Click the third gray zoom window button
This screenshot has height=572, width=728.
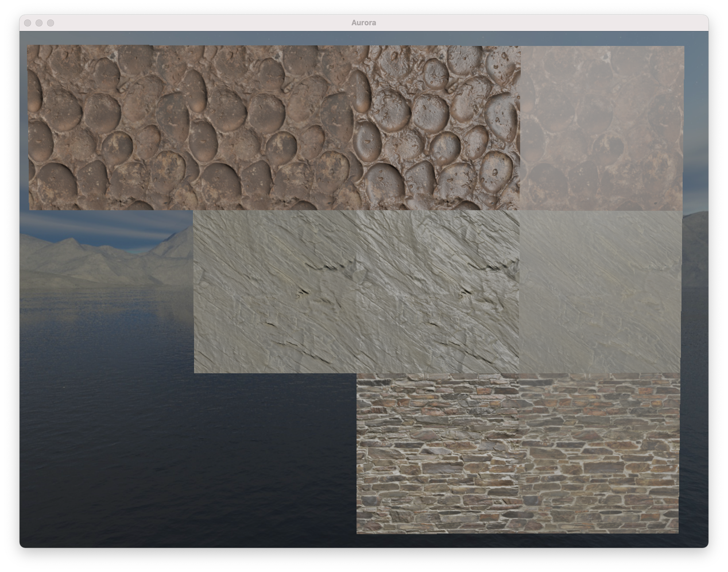(x=51, y=23)
